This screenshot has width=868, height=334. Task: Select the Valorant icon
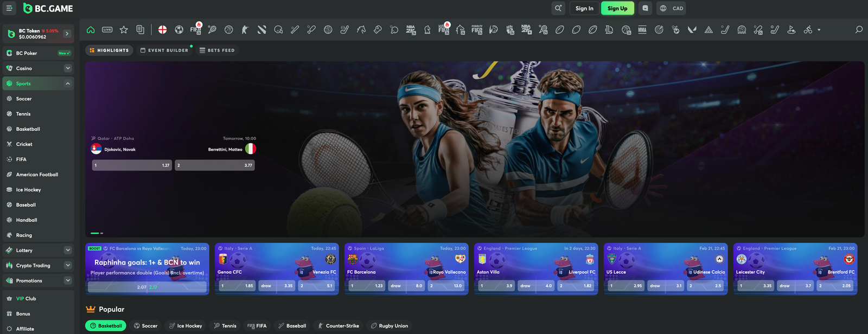point(692,30)
